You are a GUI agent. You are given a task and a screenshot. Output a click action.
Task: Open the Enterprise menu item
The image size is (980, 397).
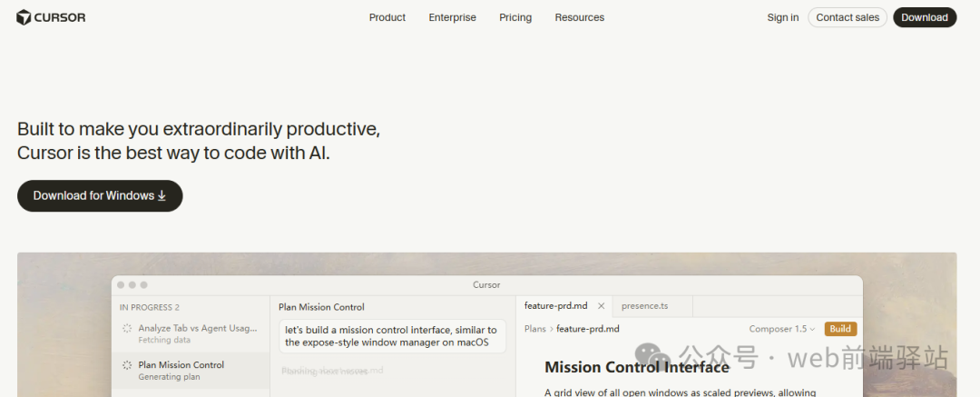point(452,17)
